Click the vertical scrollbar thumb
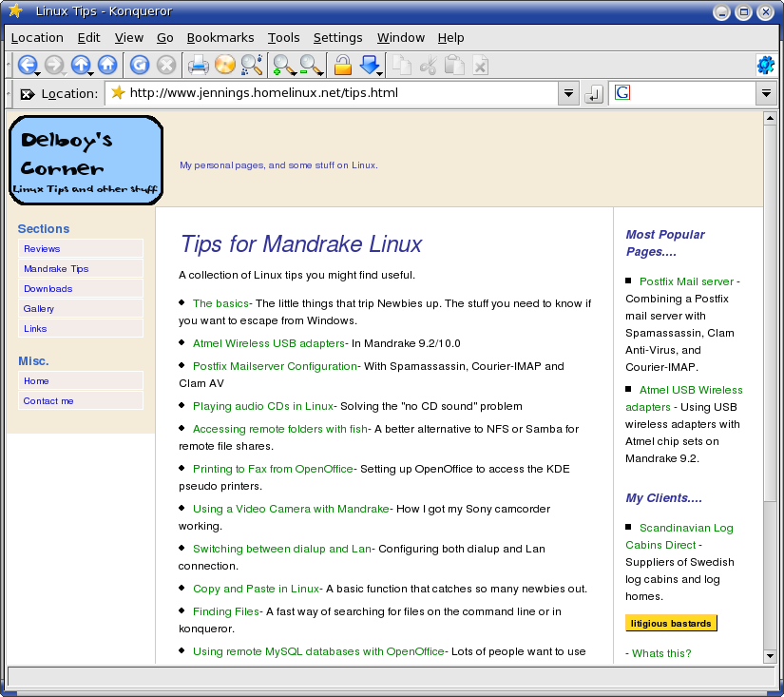This screenshot has height=697, width=784. [x=770, y=311]
